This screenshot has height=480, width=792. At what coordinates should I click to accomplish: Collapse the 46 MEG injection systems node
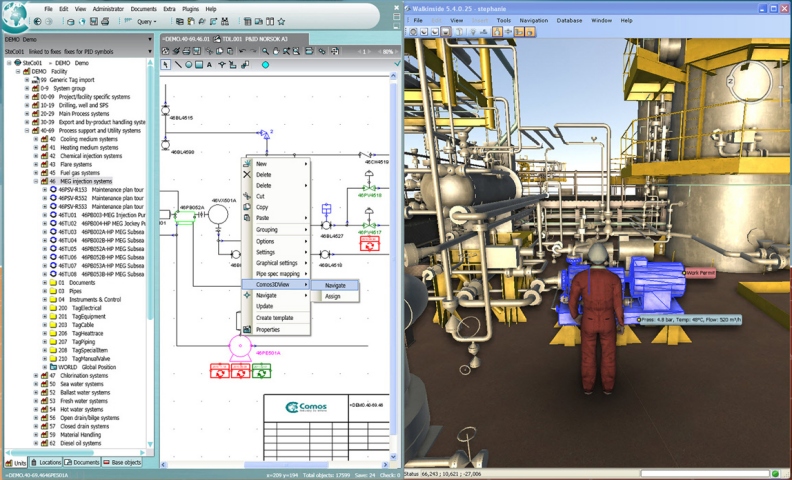click(36, 181)
